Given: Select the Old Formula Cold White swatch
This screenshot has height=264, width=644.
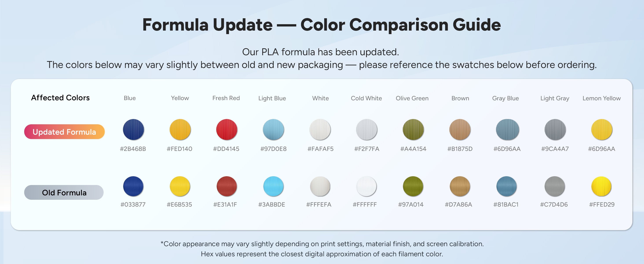Looking at the screenshot, I should 366,186.
